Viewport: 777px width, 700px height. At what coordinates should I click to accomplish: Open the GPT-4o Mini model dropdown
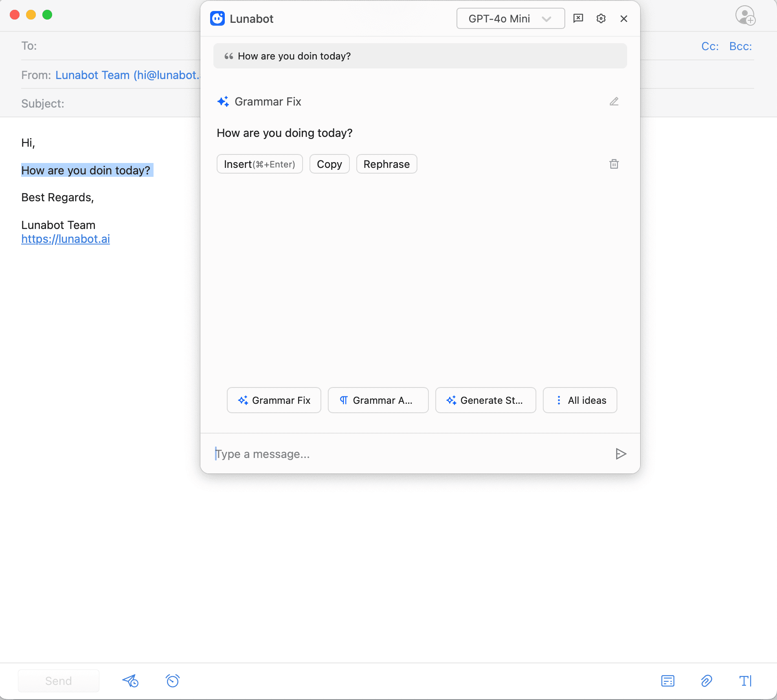coord(510,19)
